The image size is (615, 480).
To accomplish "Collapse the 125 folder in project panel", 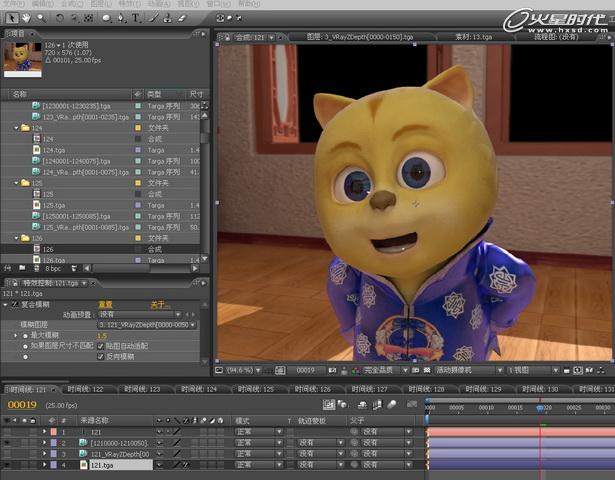I will pyautogui.click(x=16, y=183).
